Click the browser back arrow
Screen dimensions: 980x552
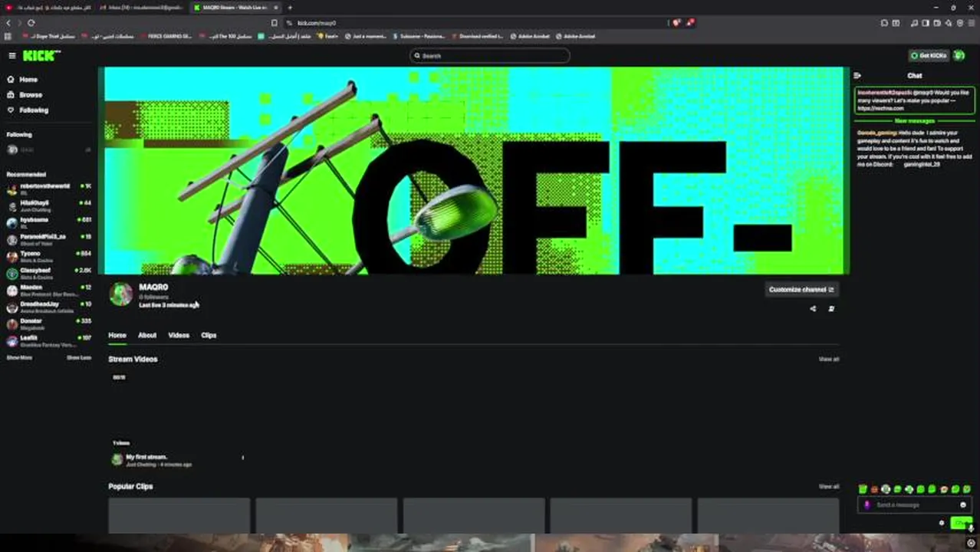9,23
